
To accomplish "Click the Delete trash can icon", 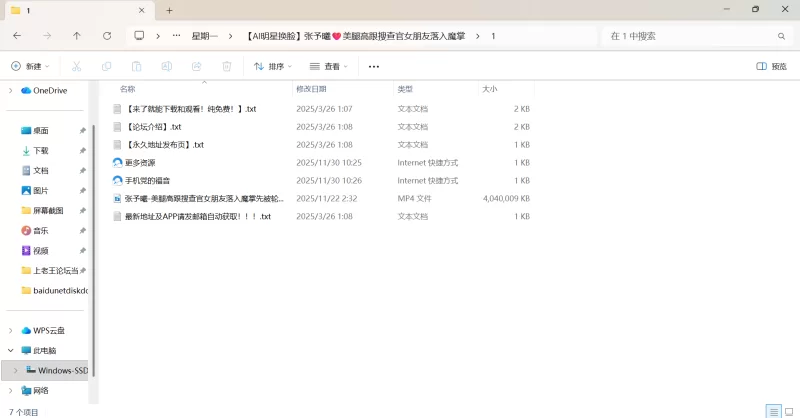I will point(227,67).
